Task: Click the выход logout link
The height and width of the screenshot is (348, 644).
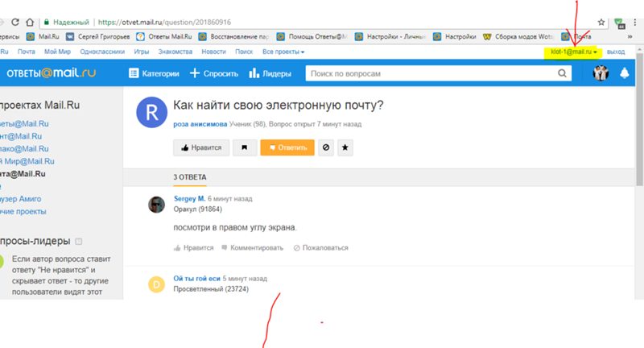Action: click(616, 52)
